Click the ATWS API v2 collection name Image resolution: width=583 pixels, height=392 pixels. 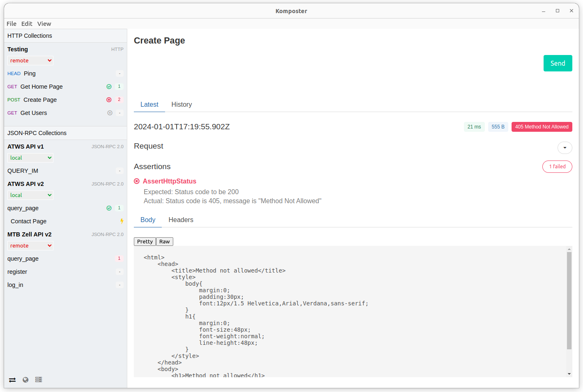(x=25, y=184)
